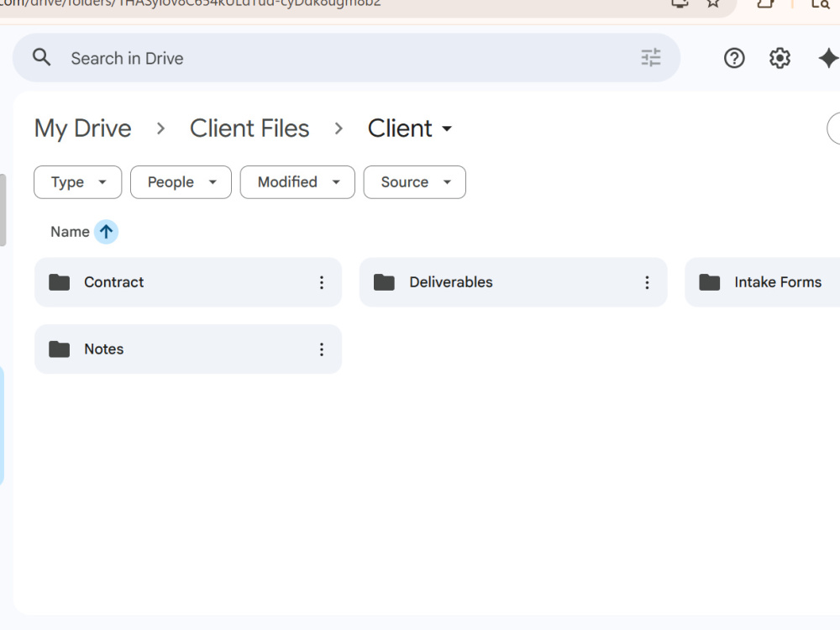Screen dimensions: 840x630
Task: Focus the Search in Drive field
Action: coord(347,58)
